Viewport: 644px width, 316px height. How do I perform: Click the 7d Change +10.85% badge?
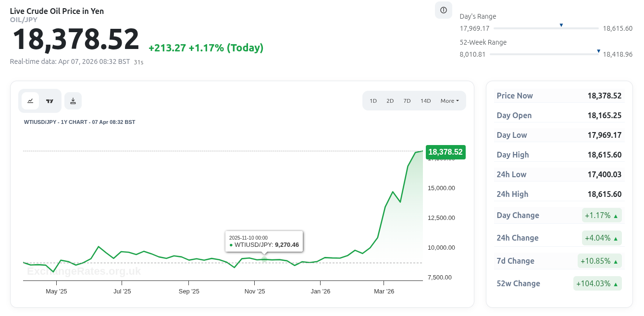point(600,261)
